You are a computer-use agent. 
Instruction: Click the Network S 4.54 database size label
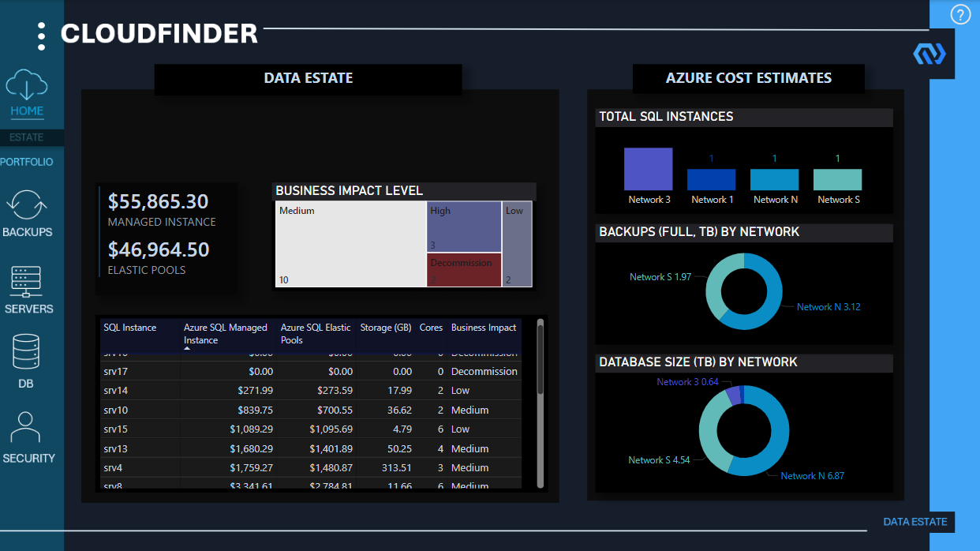[x=659, y=460]
